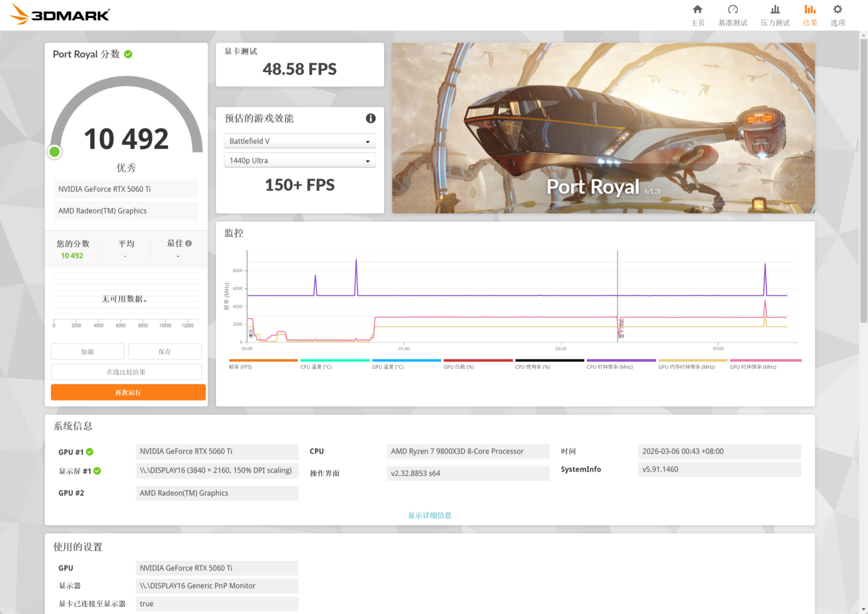This screenshot has height=614, width=868.
Task: Open Stress Test (压力测试) icon
Action: [775, 10]
